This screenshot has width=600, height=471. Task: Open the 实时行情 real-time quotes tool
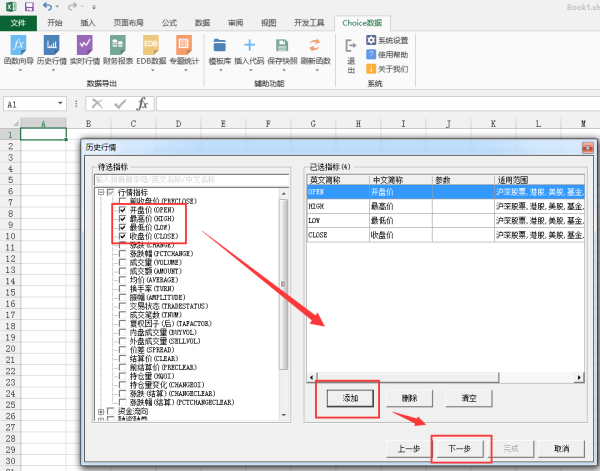pos(85,52)
